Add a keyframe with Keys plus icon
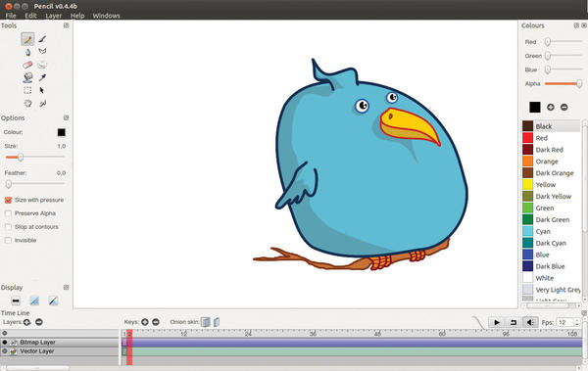The width and height of the screenshot is (588, 371). [x=145, y=322]
